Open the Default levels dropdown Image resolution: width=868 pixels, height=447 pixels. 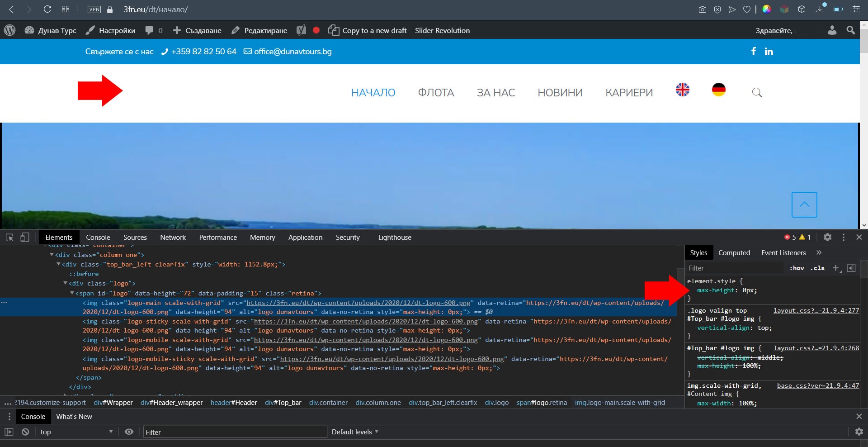[355, 432]
